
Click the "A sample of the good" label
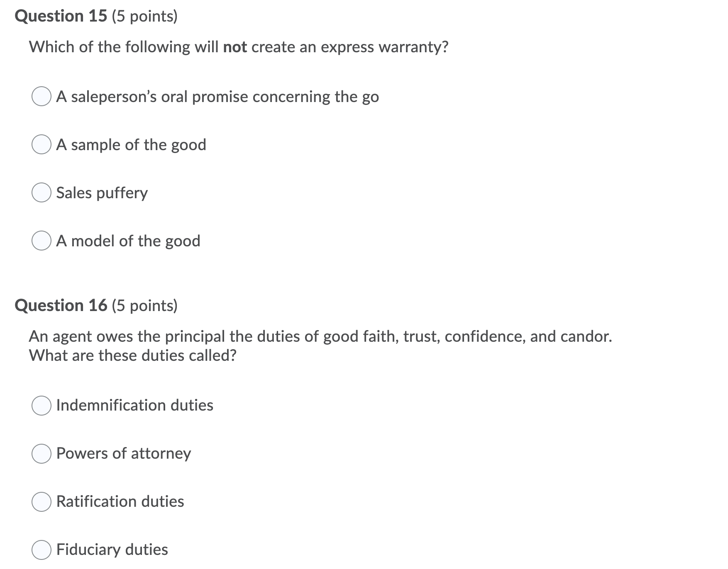click(131, 145)
